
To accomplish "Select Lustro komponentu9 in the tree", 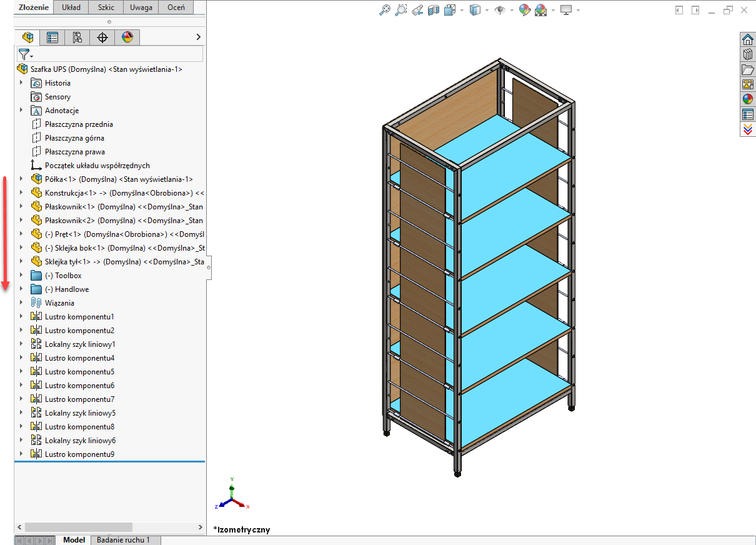I will tap(72, 454).
